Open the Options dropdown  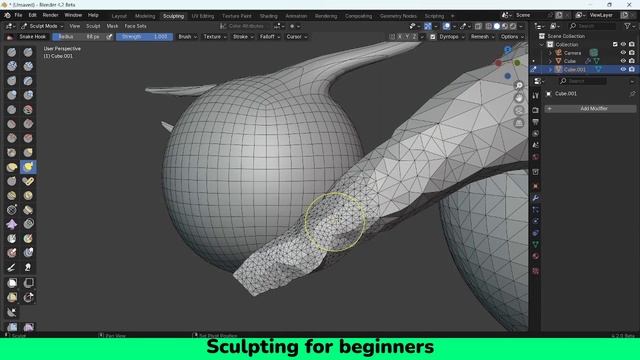tap(512, 37)
